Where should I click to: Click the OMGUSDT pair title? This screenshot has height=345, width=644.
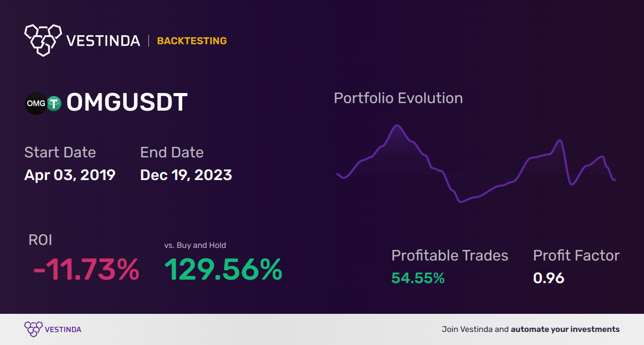(127, 103)
